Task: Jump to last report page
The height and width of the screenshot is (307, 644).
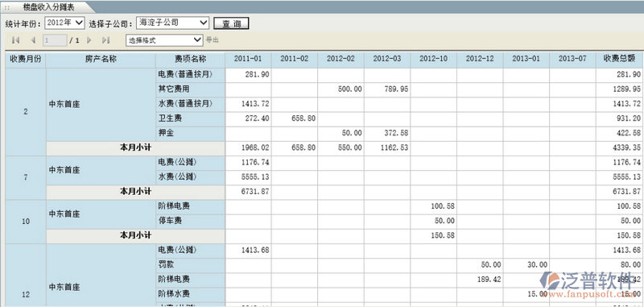Action: click(x=106, y=40)
